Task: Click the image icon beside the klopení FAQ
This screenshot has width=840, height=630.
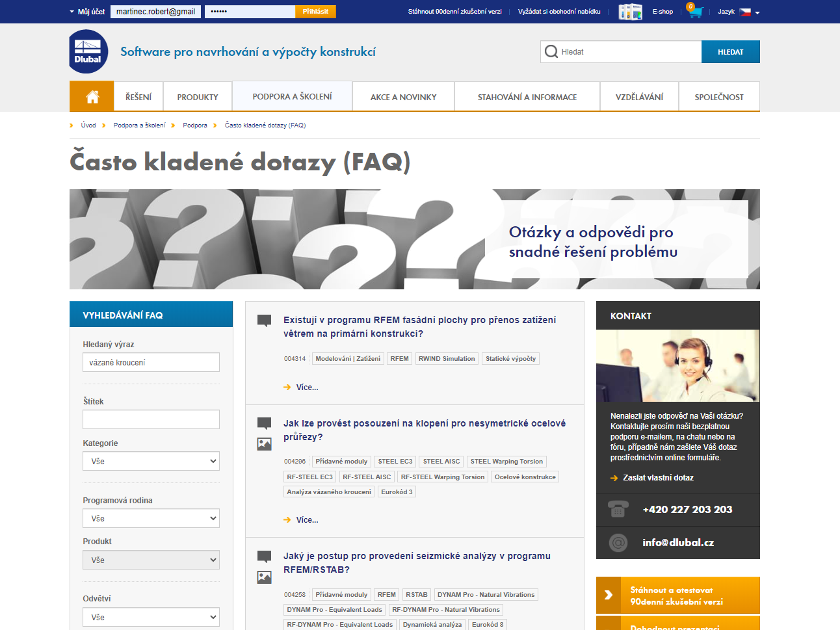Action: [x=264, y=443]
